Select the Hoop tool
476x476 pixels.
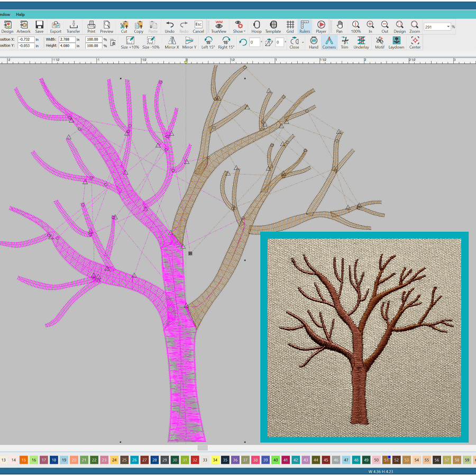(x=257, y=27)
